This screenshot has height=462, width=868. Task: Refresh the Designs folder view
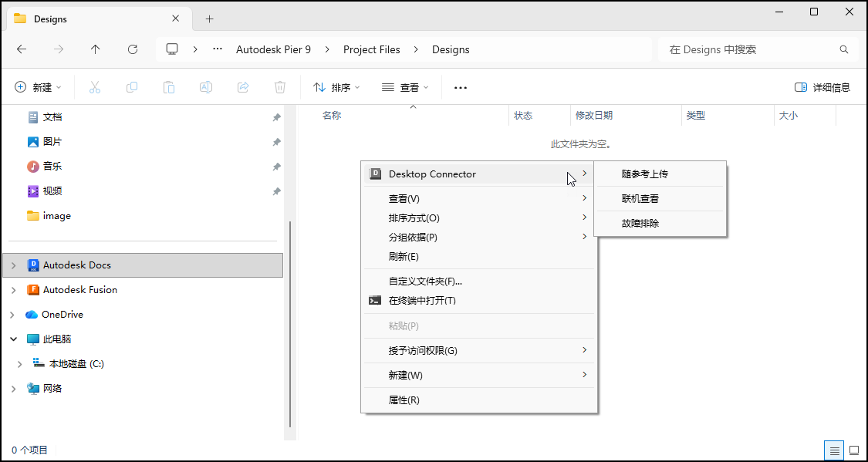tap(132, 49)
